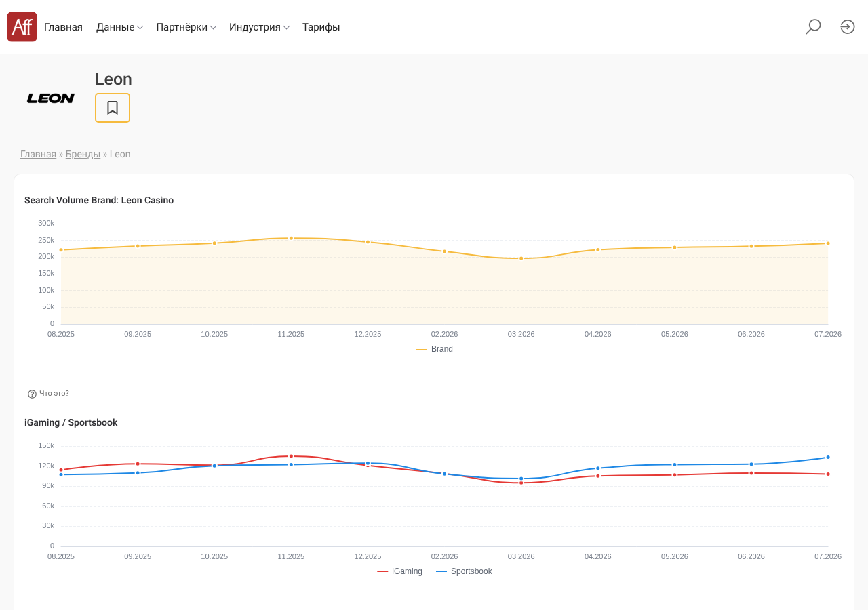Click the '200k' axis label
The image size is (868, 610).
click(x=46, y=256)
